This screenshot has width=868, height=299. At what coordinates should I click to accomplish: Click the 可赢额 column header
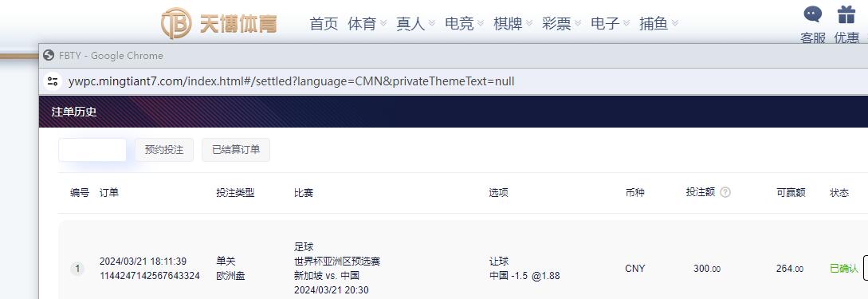coord(791,193)
